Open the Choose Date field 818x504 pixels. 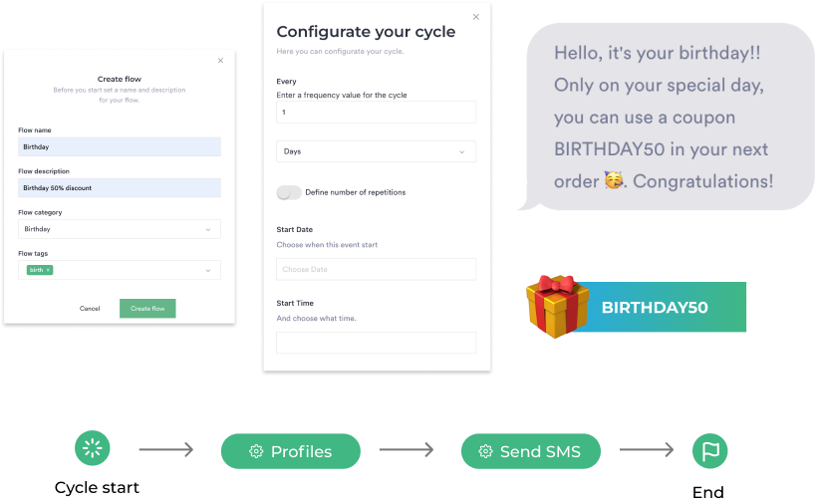click(376, 269)
